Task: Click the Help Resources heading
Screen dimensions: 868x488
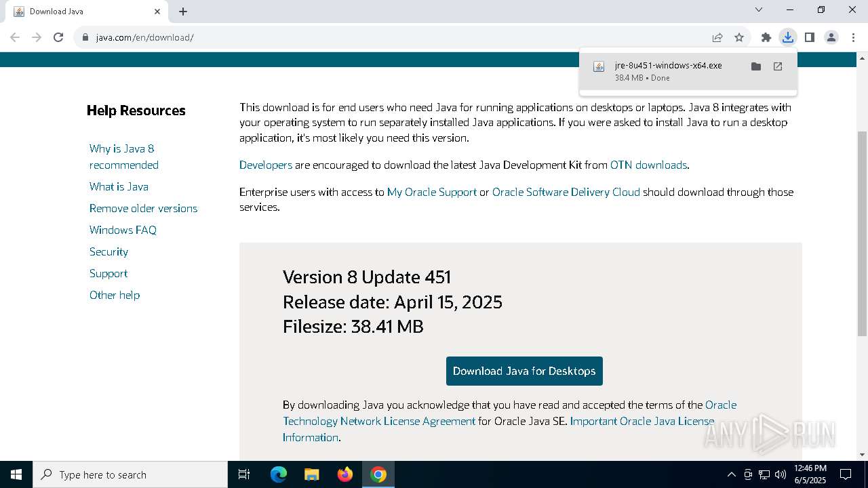Action: pyautogui.click(x=136, y=110)
